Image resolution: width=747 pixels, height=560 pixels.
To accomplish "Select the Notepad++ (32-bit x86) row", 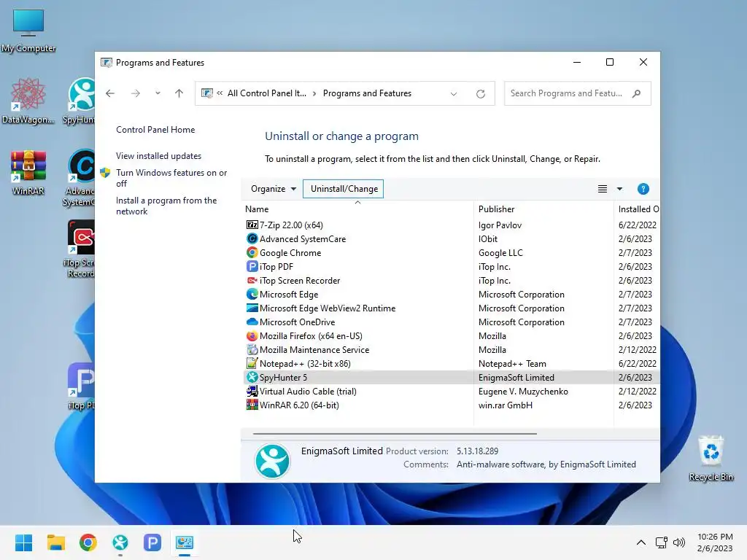I will click(x=451, y=363).
